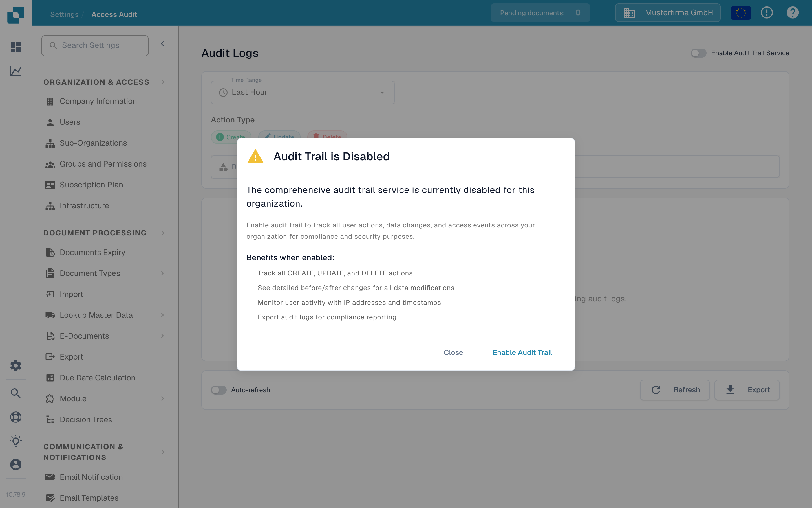This screenshot has height=508, width=812.
Task: Click the Refresh button
Action: [x=675, y=390]
